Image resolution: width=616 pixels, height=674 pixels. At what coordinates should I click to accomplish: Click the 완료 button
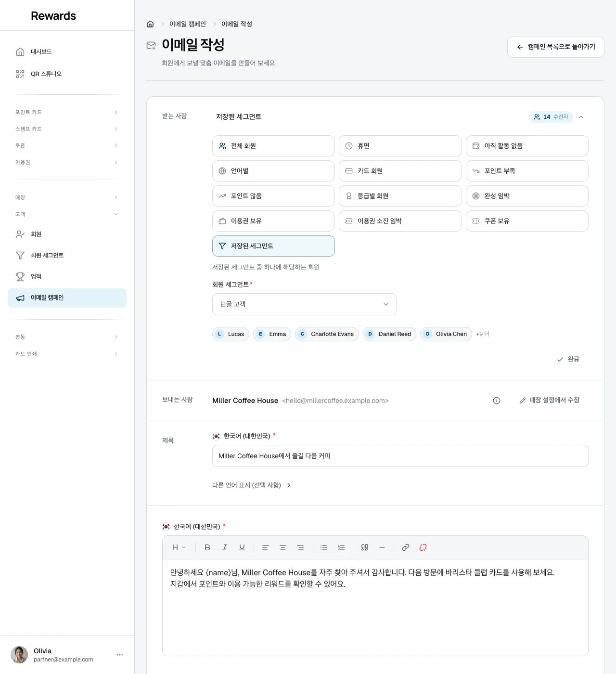click(x=568, y=359)
